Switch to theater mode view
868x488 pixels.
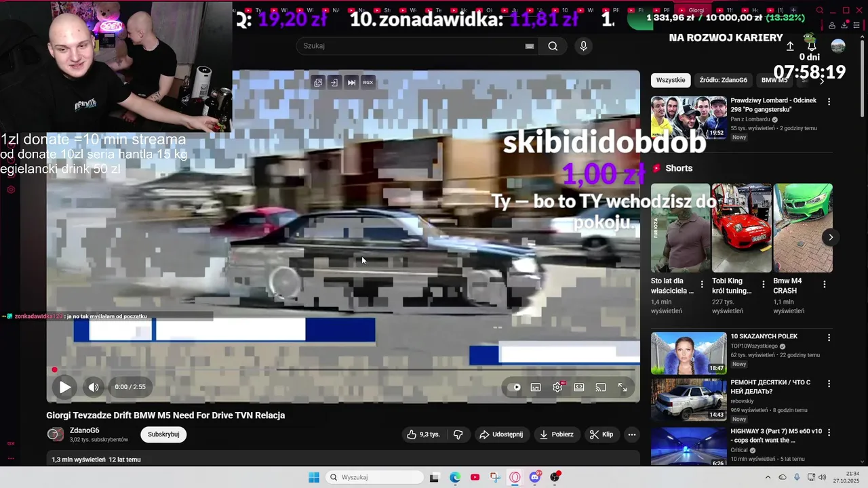(579, 387)
